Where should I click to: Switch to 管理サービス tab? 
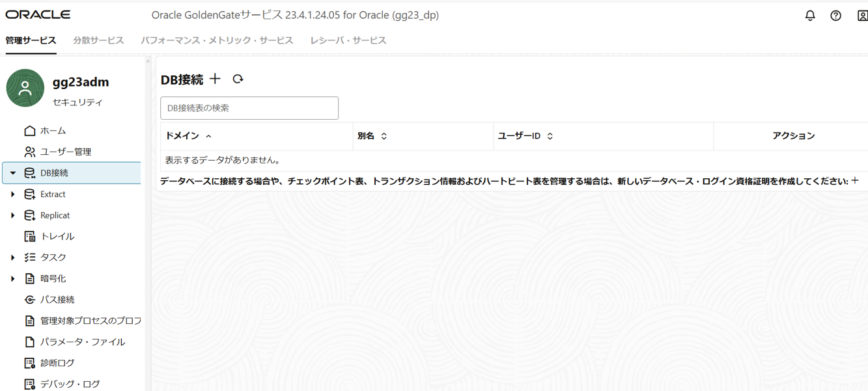click(31, 40)
